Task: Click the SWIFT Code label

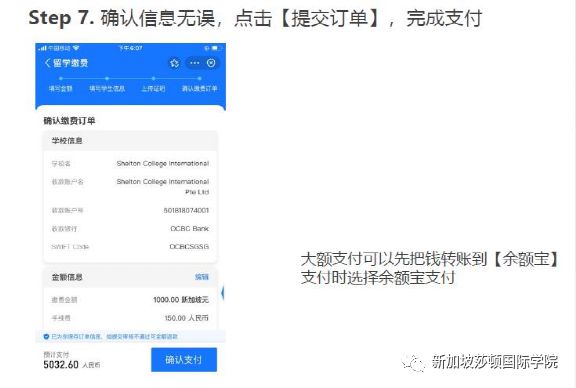Action: 70,247
